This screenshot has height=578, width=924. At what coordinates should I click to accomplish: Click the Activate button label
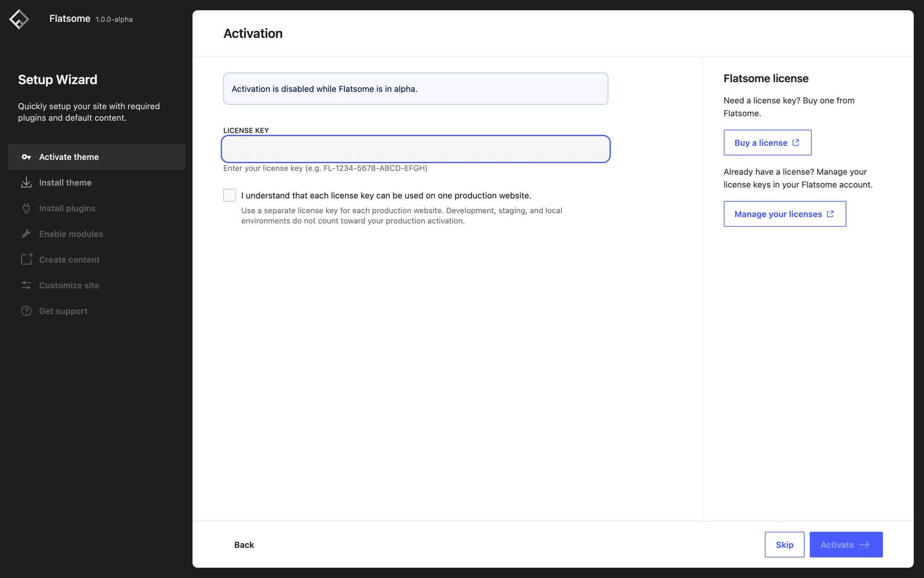pos(837,545)
